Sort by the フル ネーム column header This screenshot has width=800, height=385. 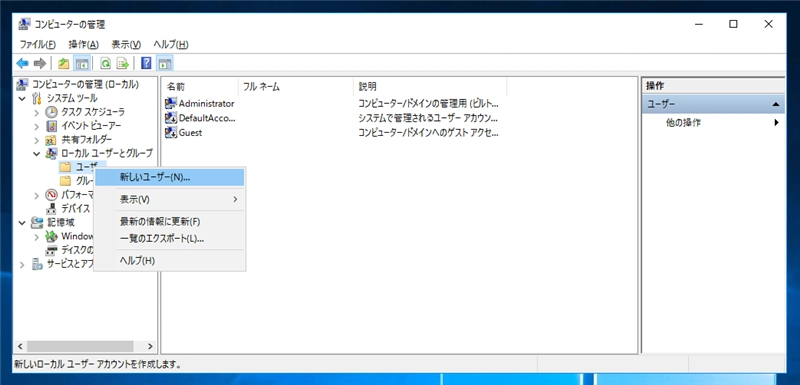[295, 87]
